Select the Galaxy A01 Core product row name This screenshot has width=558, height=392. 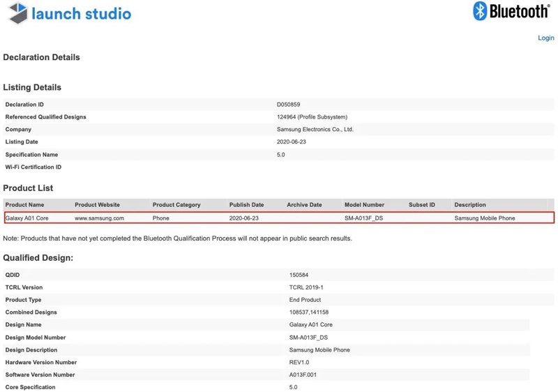(27, 218)
